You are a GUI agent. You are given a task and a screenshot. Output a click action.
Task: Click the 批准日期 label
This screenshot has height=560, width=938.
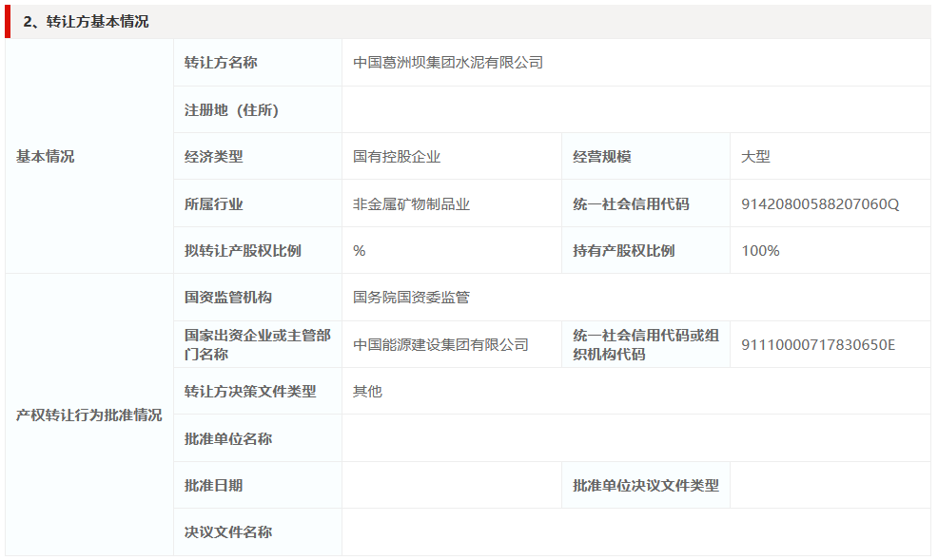(x=213, y=485)
